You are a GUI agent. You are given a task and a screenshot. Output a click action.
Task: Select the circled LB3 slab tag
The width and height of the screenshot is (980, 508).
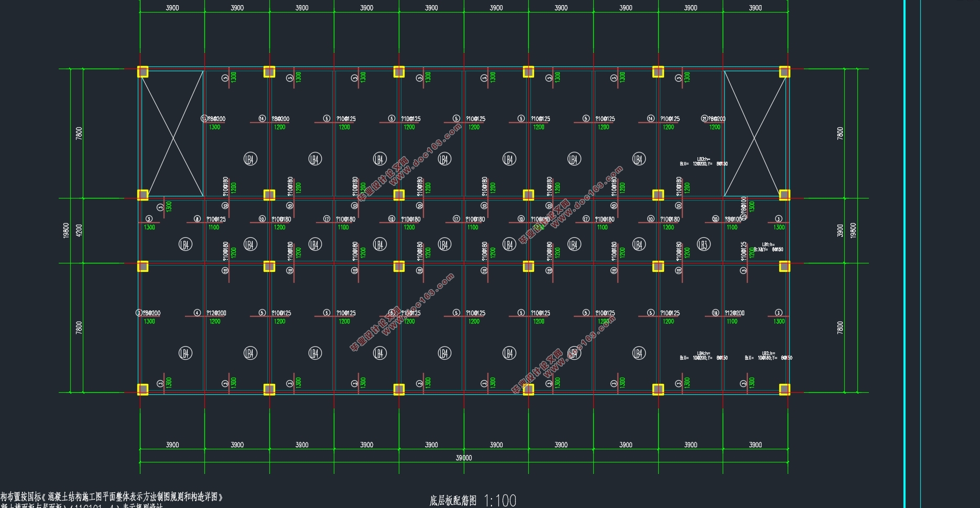pyautogui.click(x=703, y=244)
